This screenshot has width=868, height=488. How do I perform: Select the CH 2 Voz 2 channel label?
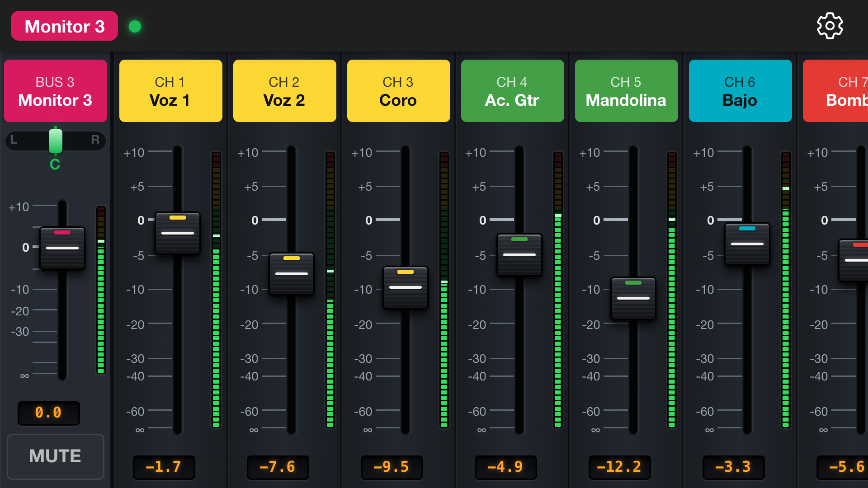[285, 91]
